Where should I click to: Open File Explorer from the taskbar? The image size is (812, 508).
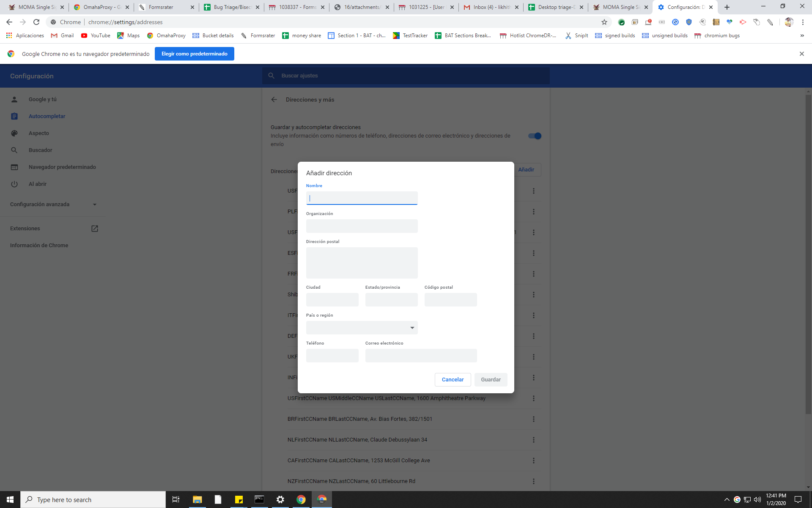(x=197, y=500)
